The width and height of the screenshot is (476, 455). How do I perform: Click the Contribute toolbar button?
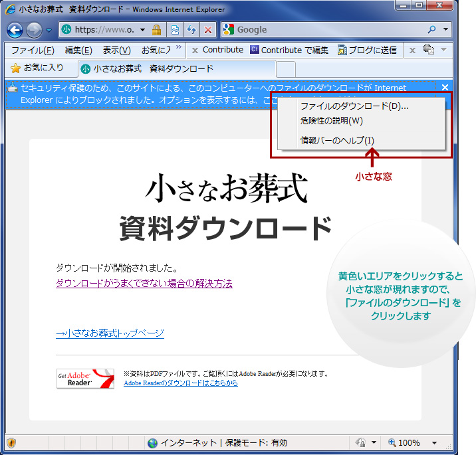[x=223, y=50]
